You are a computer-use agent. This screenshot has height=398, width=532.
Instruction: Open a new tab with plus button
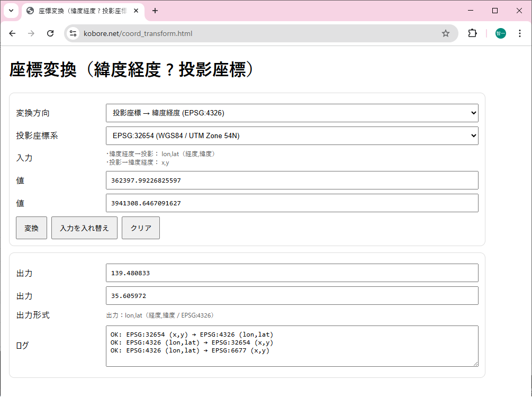pyautogui.click(x=155, y=11)
